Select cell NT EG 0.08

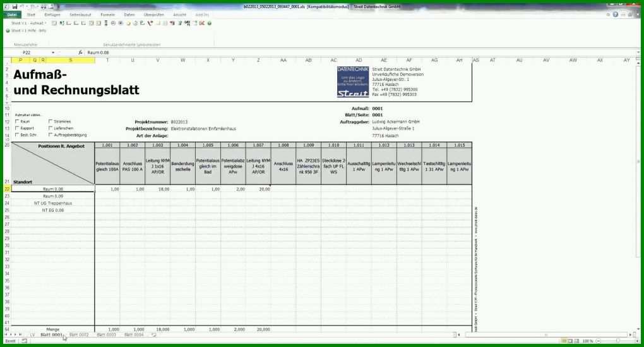[53, 210]
